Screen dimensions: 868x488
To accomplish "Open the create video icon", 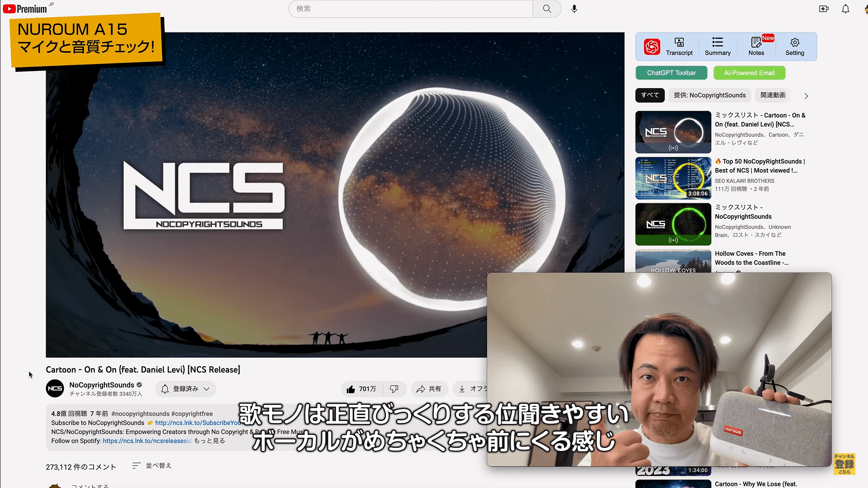I will [x=824, y=9].
